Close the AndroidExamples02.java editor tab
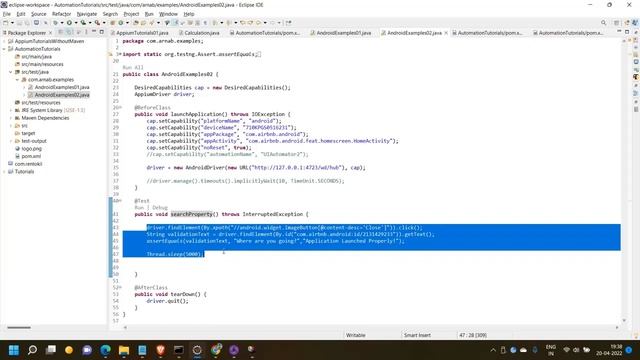 446,33
